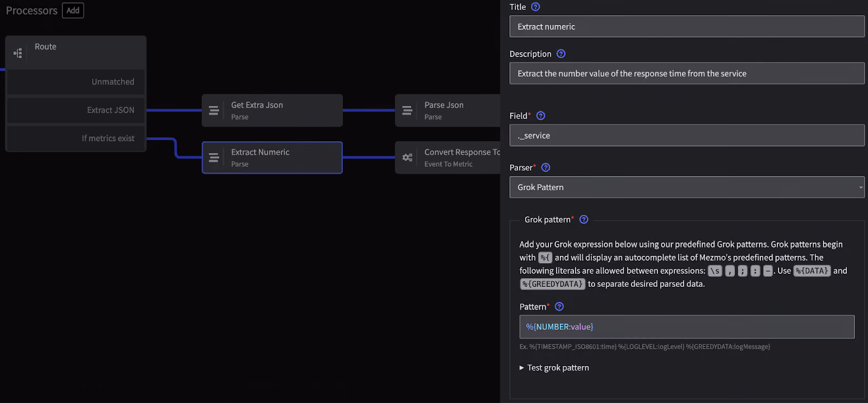Select the If metrics exist route output

click(x=75, y=138)
